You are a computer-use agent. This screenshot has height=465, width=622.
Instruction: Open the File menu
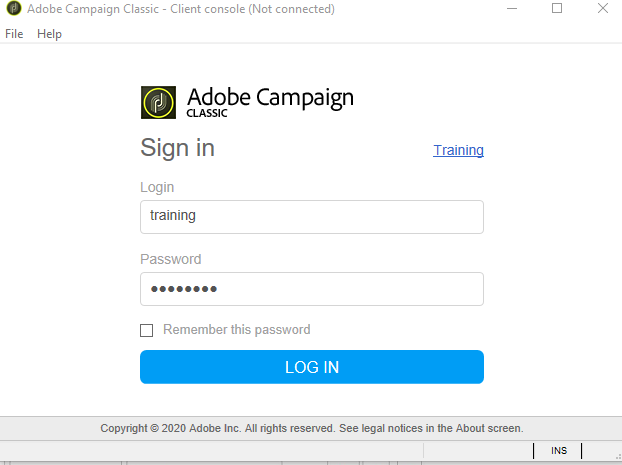(14, 34)
